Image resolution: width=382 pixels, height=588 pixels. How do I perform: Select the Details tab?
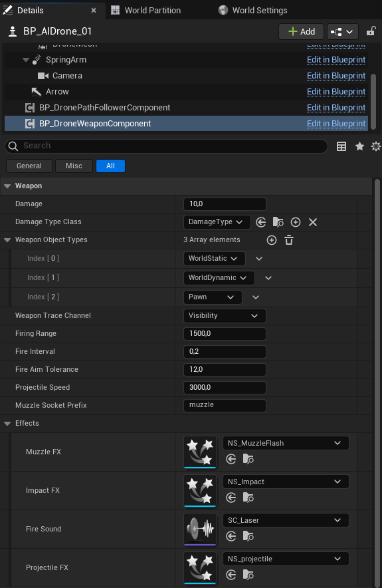coord(30,11)
